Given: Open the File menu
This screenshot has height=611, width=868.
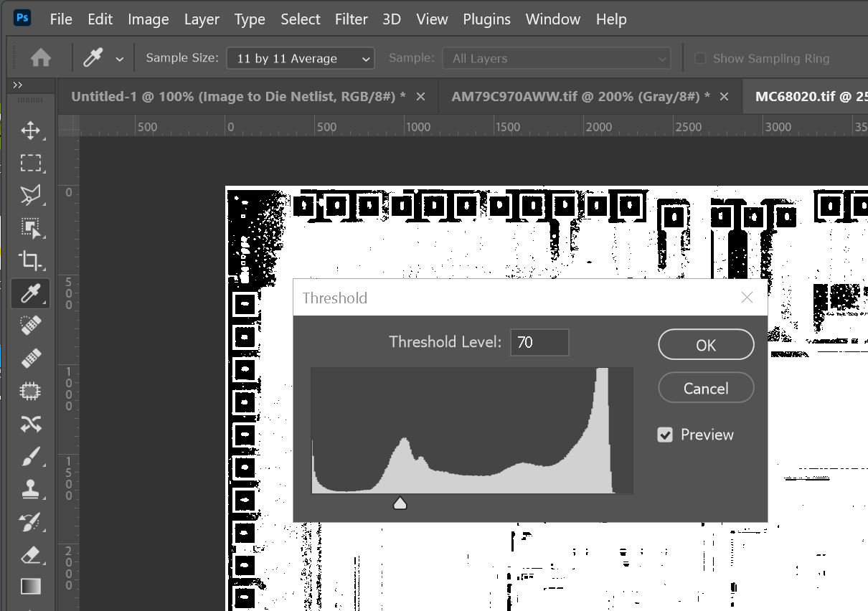Looking at the screenshot, I should click(x=61, y=19).
